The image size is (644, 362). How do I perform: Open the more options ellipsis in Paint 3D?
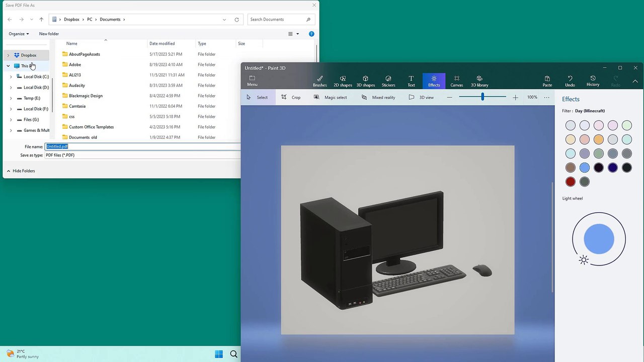point(547,97)
